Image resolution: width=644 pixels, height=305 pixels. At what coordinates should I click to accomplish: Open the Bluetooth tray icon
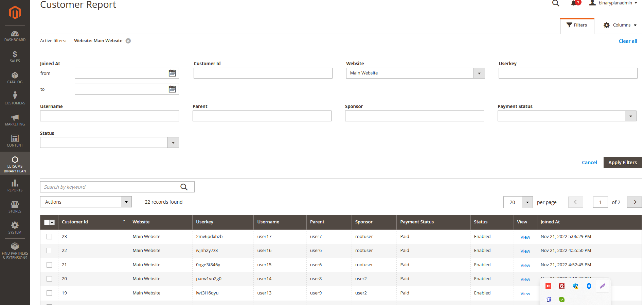pos(589,286)
